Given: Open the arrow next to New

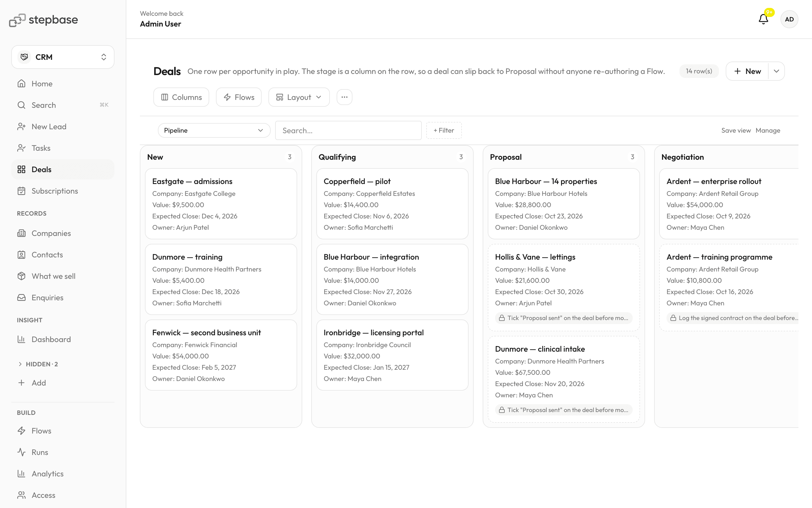Looking at the screenshot, I should click(776, 71).
